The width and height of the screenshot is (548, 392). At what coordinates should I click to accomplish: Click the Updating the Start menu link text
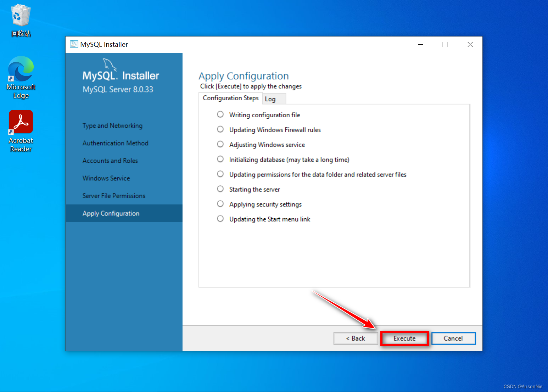coord(270,219)
